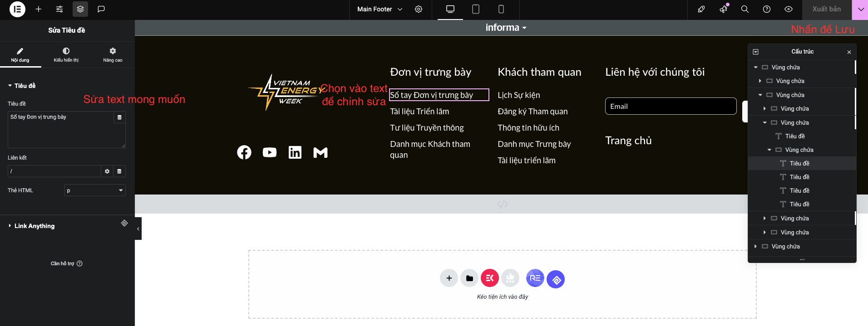The width and height of the screenshot is (868, 326).
Task: Open the Finder search magnifier icon
Action: point(745,9)
